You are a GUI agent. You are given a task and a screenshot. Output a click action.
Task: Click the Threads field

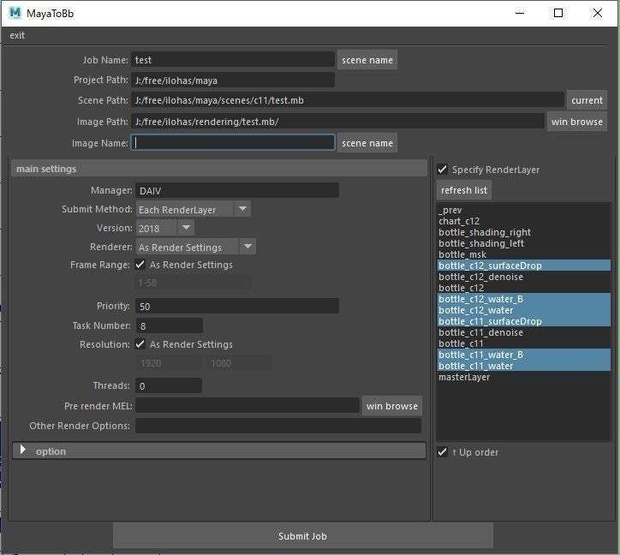[169, 386]
